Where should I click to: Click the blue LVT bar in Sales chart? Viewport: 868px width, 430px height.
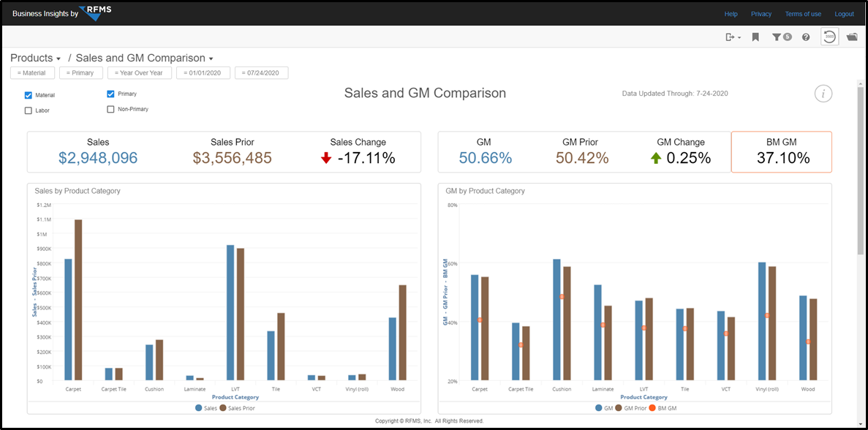(x=230, y=313)
